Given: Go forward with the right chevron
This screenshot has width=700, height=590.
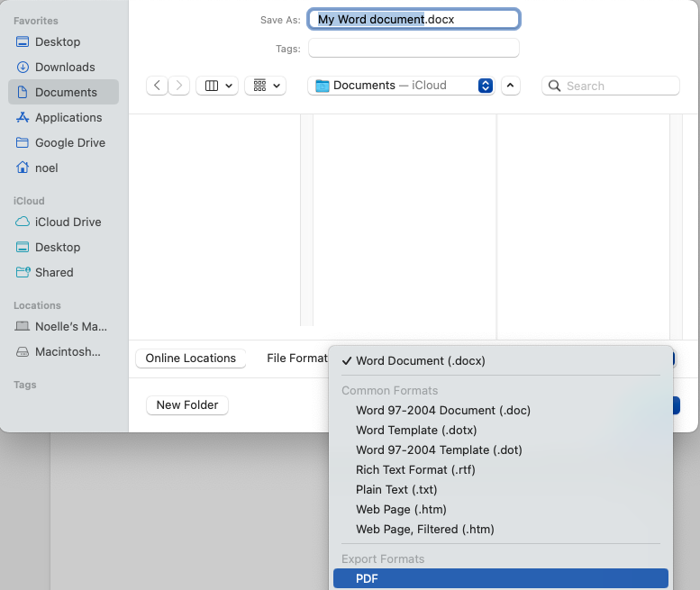Looking at the screenshot, I should tap(179, 86).
